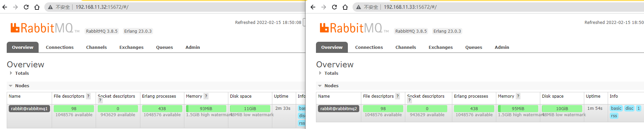
Task: Reload the right browser page
Action: pos(334,7)
